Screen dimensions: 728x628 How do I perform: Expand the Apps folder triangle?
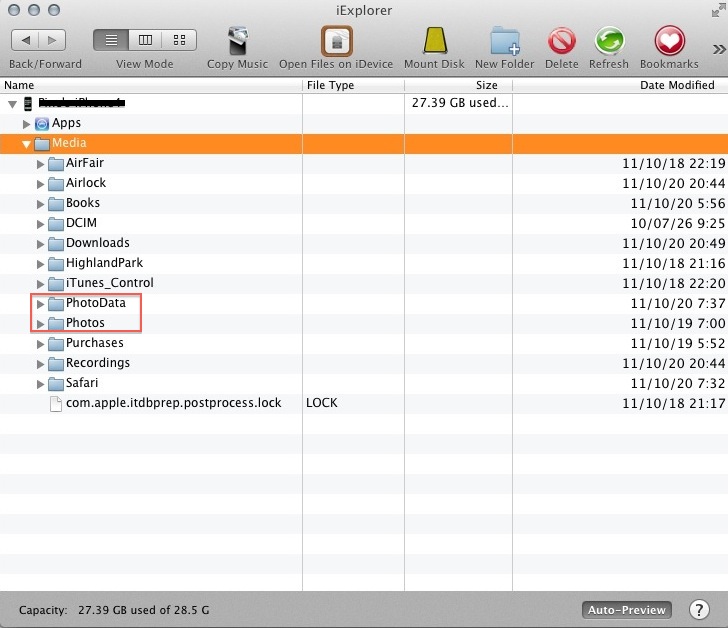[x=27, y=124]
